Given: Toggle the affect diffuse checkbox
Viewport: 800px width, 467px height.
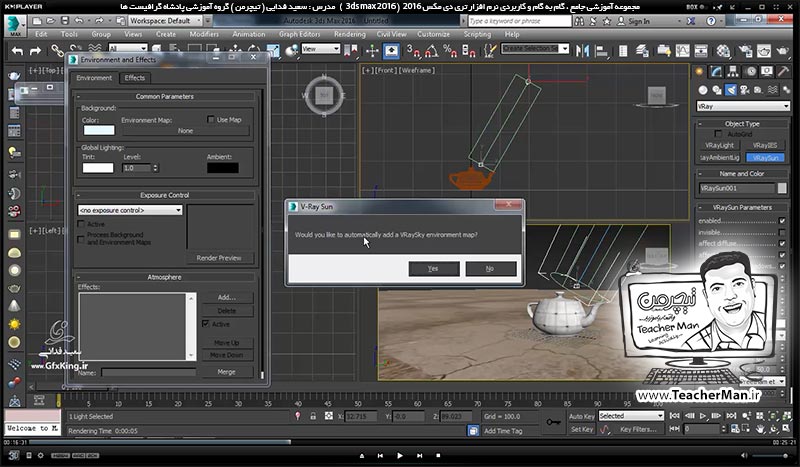Looking at the screenshot, I should tap(782, 243).
